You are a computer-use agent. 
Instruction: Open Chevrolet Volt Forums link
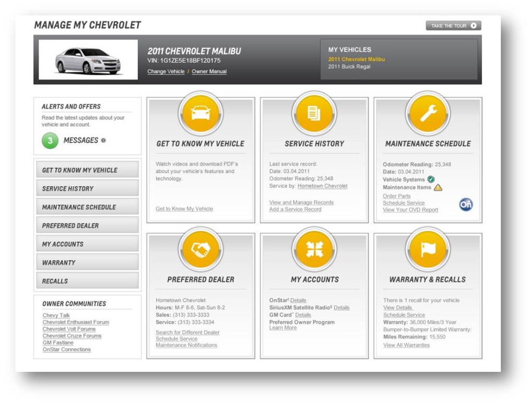[69, 329]
